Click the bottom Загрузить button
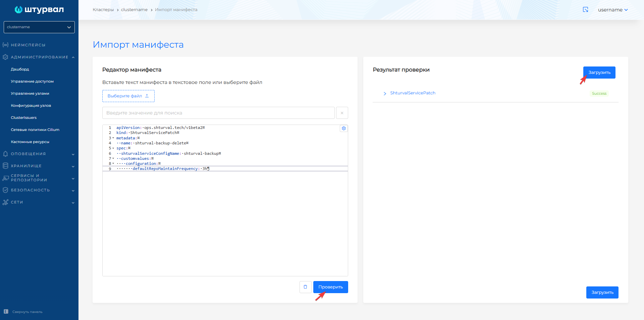Image resolution: width=644 pixels, height=320 pixels. pos(602,292)
